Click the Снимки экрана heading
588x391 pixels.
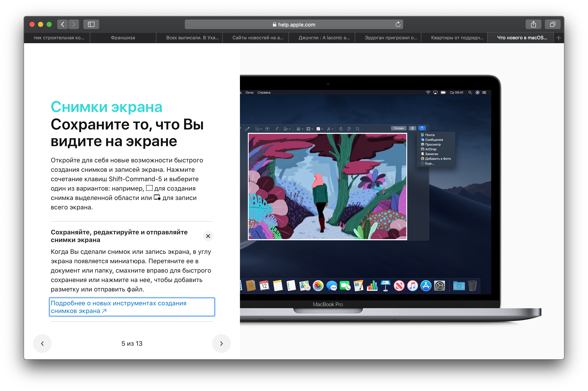(x=106, y=107)
